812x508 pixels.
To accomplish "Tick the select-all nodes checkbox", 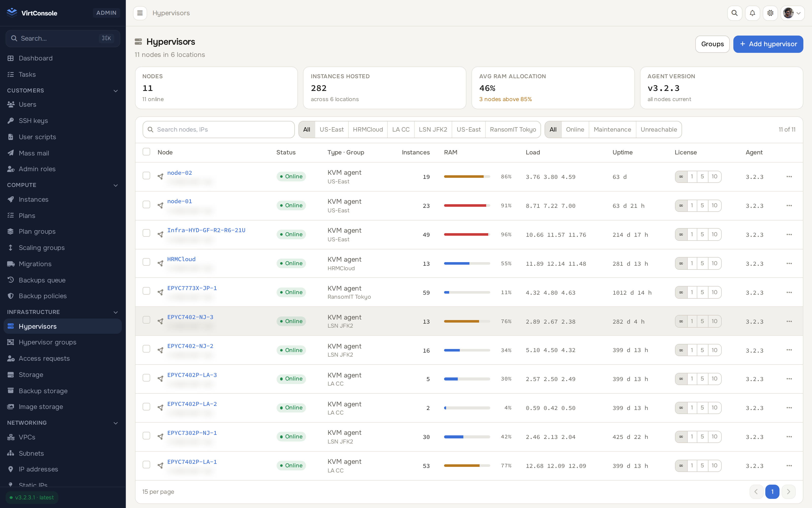I will point(146,152).
